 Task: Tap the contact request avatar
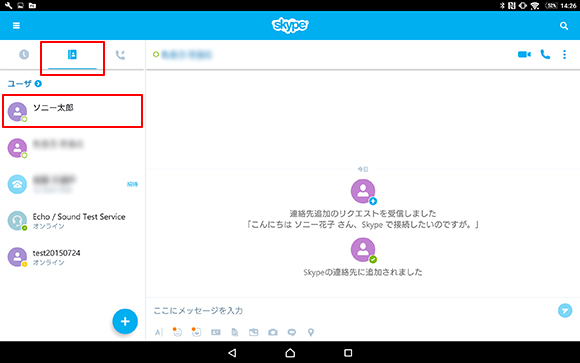363,191
